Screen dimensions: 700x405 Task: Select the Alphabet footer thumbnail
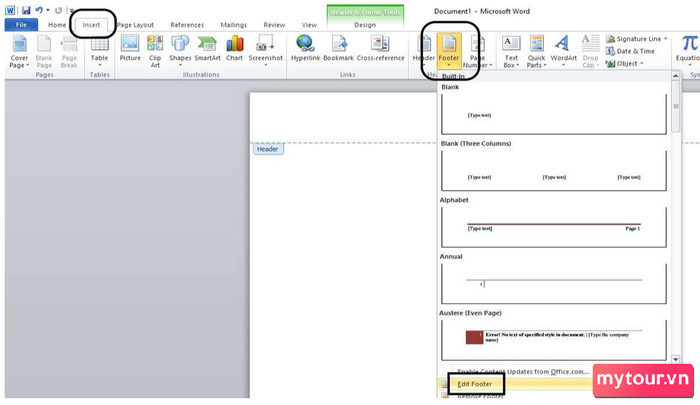click(x=554, y=227)
